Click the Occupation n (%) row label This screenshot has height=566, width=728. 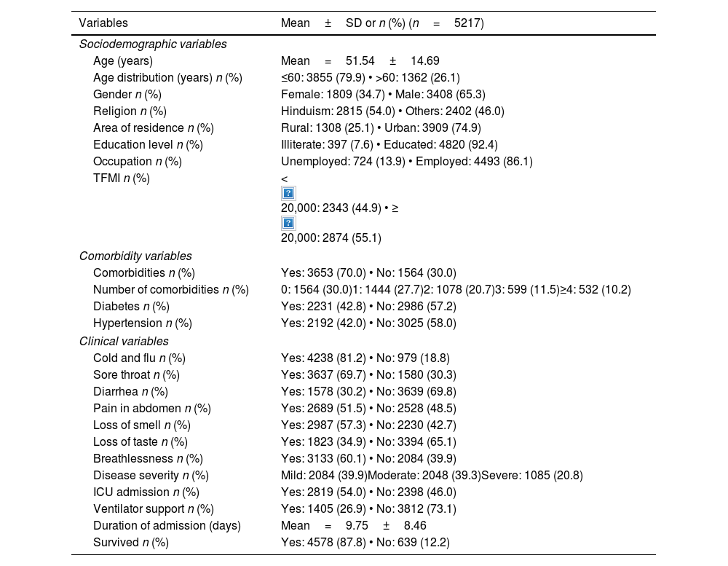coord(138,162)
